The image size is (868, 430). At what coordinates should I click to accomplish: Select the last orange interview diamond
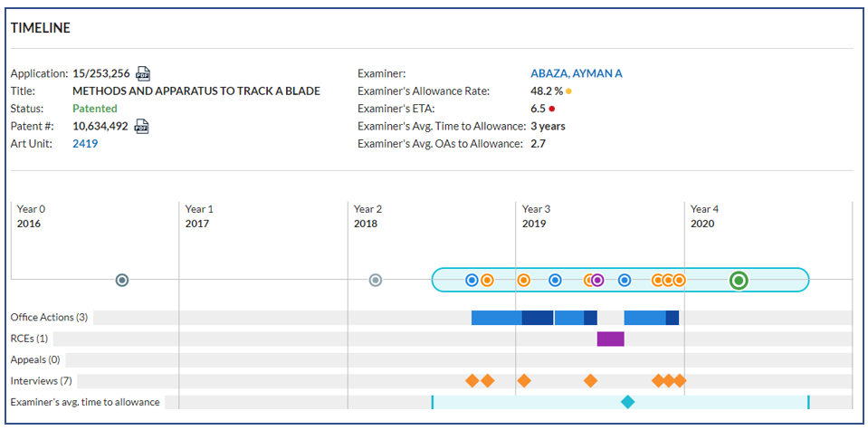679,381
